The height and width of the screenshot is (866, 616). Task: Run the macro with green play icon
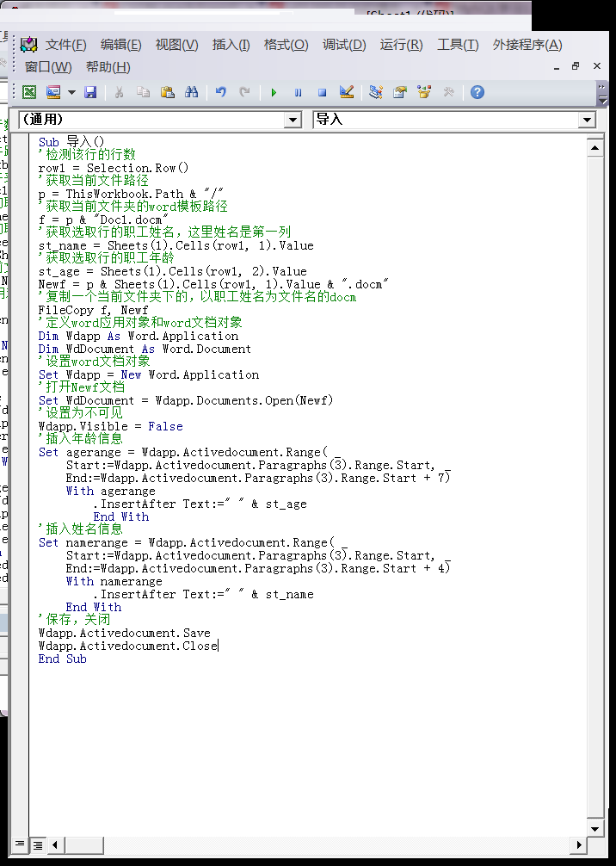click(x=274, y=92)
